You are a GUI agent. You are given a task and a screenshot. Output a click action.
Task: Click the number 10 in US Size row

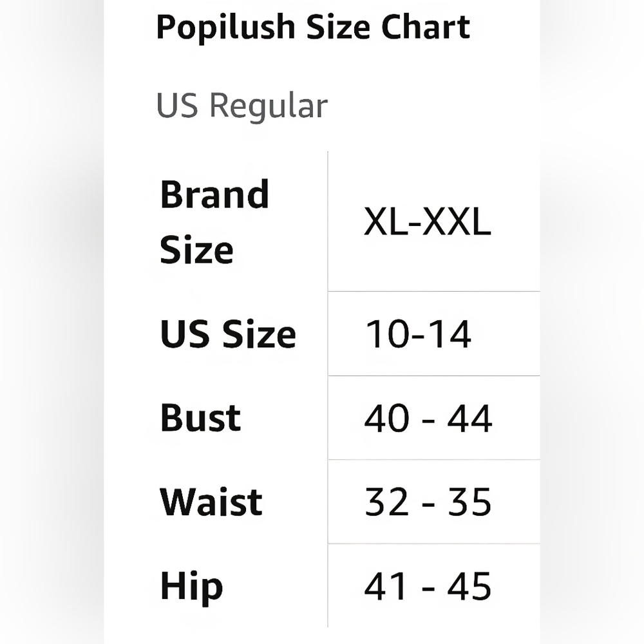click(x=385, y=334)
